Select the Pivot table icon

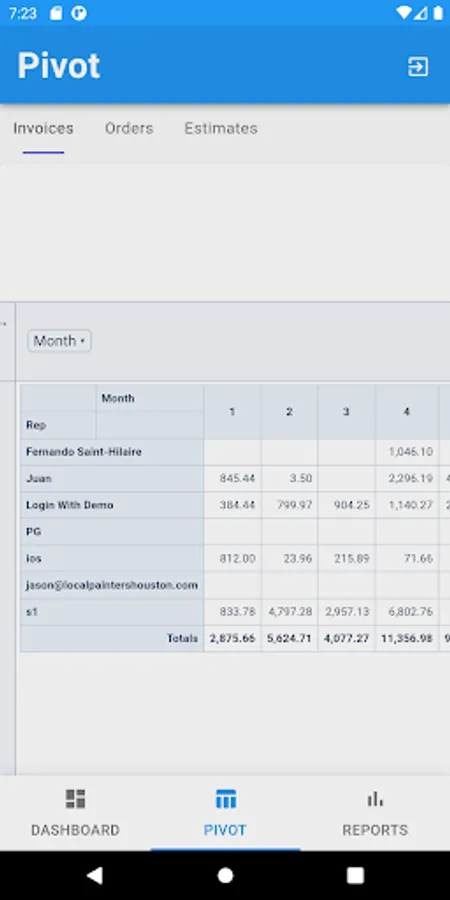[226, 798]
